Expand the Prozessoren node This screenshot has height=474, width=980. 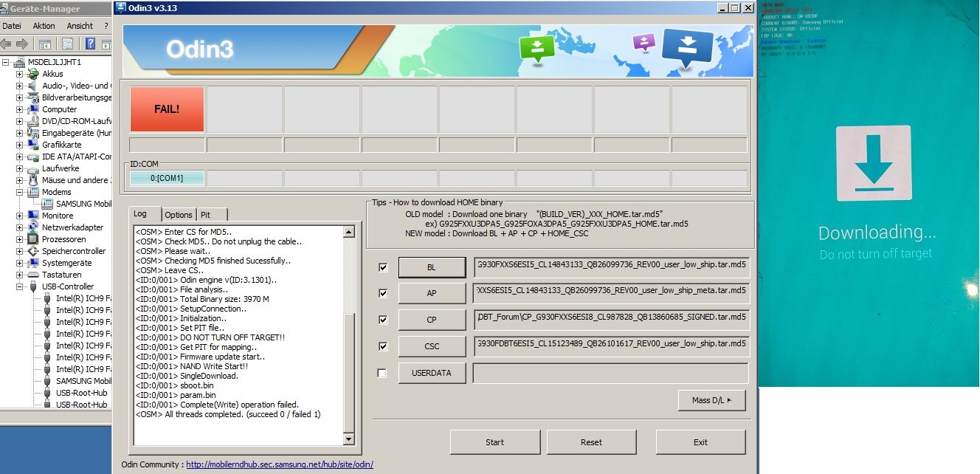pyautogui.click(x=20, y=240)
